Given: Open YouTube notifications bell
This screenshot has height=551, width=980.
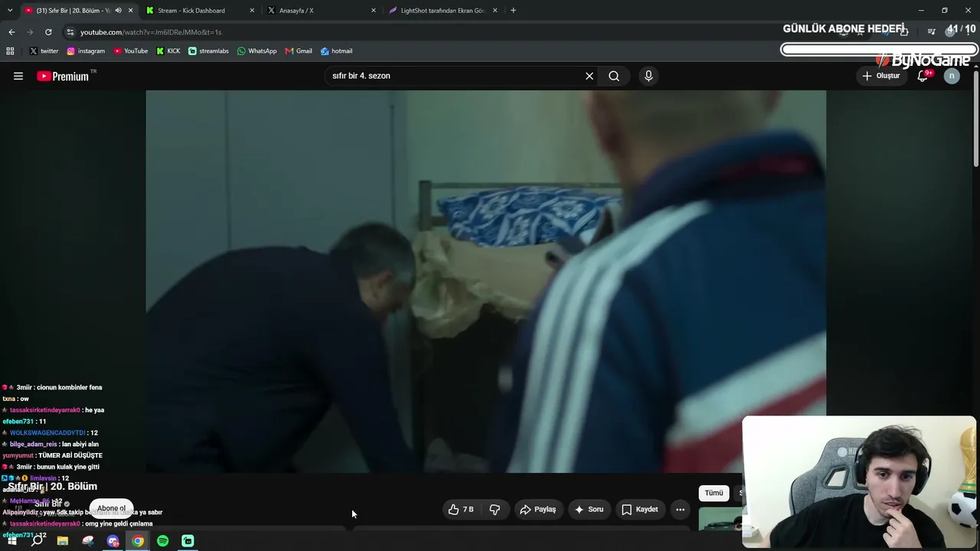Looking at the screenshot, I should tap(923, 76).
